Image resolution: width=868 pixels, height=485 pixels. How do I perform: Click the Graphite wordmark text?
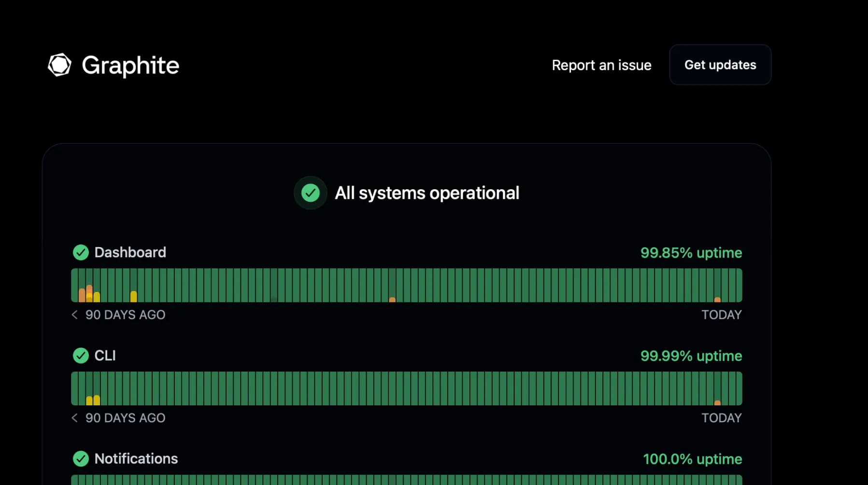click(130, 66)
